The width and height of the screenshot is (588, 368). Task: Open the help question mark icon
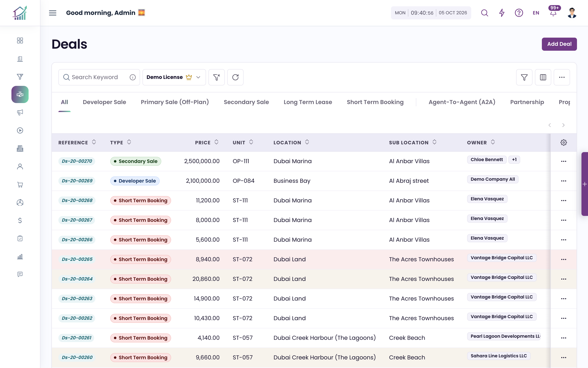[519, 13]
